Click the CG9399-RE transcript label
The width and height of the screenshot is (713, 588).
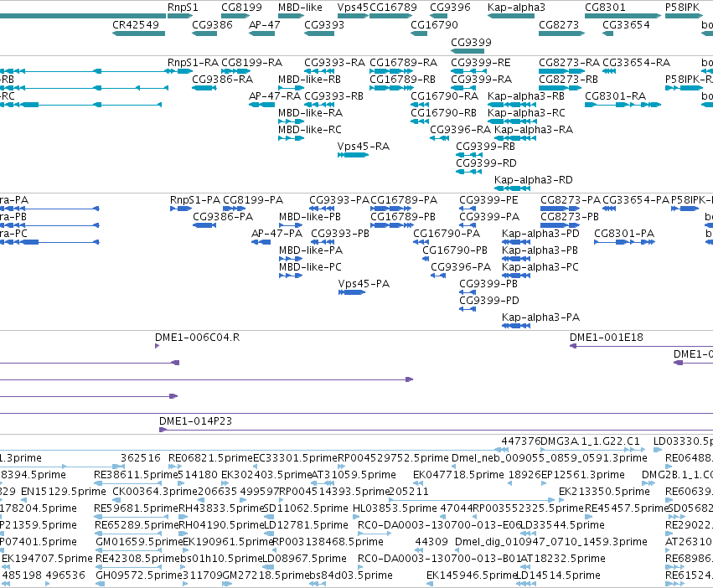point(481,62)
